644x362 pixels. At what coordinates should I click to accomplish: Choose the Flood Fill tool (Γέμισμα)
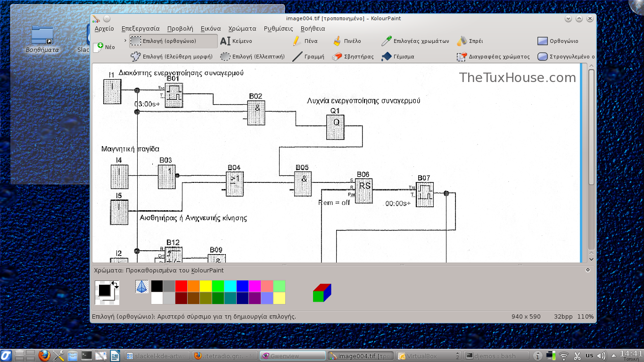pyautogui.click(x=397, y=57)
